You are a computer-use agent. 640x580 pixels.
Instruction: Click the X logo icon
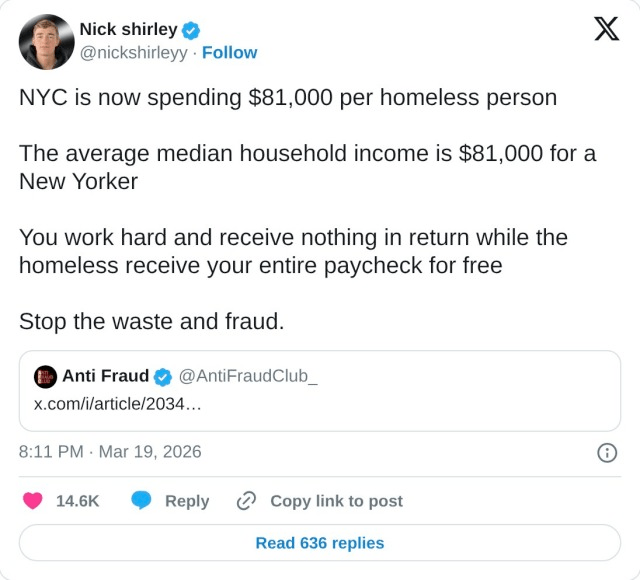pyautogui.click(x=606, y=29)
